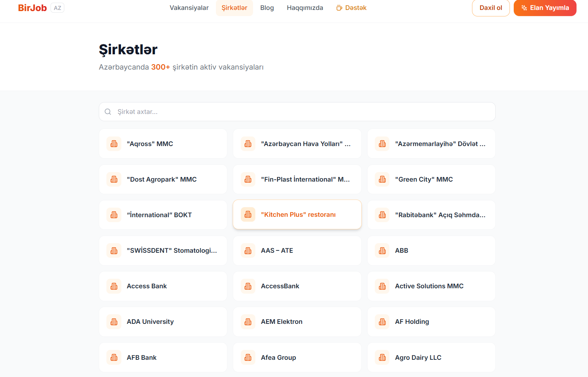Select the building icon for AFB Bank
This screenshot has width=588, height=377.
pyautogui.click(x=114, y=357)
